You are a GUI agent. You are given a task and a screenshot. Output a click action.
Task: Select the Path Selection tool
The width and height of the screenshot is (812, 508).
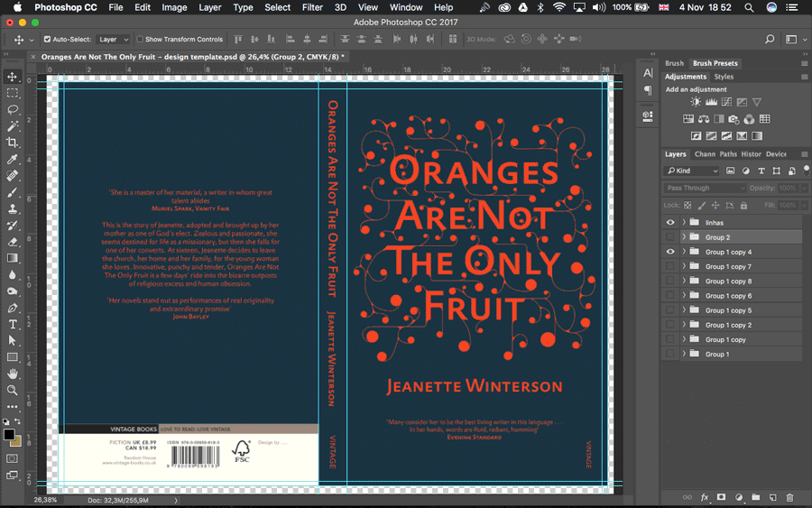click(x=13, y=341)
